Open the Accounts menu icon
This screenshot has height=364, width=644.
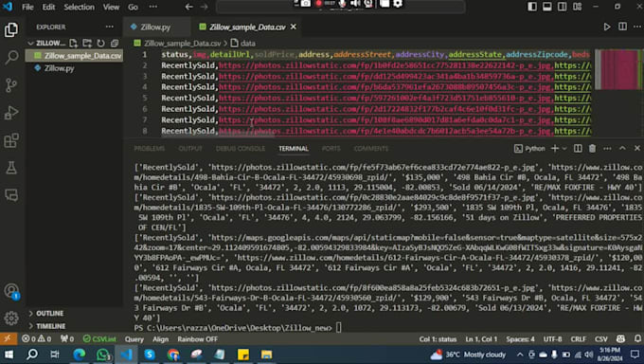(x=11, y=291)
